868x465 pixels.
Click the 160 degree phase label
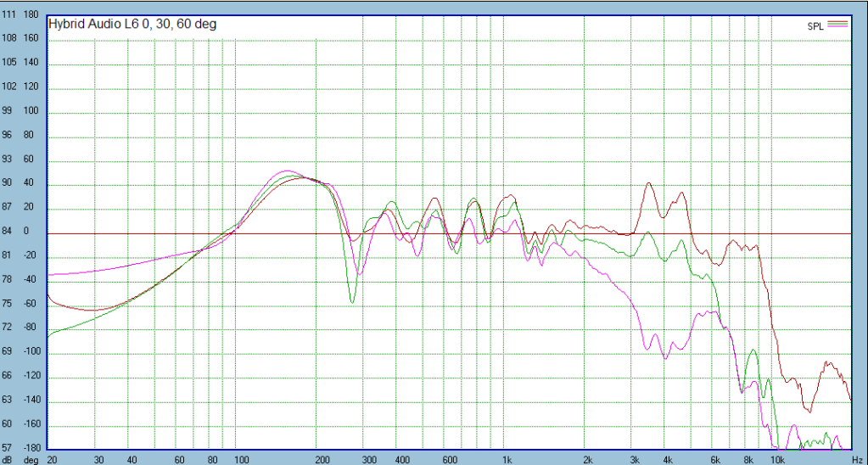[31, 39]
